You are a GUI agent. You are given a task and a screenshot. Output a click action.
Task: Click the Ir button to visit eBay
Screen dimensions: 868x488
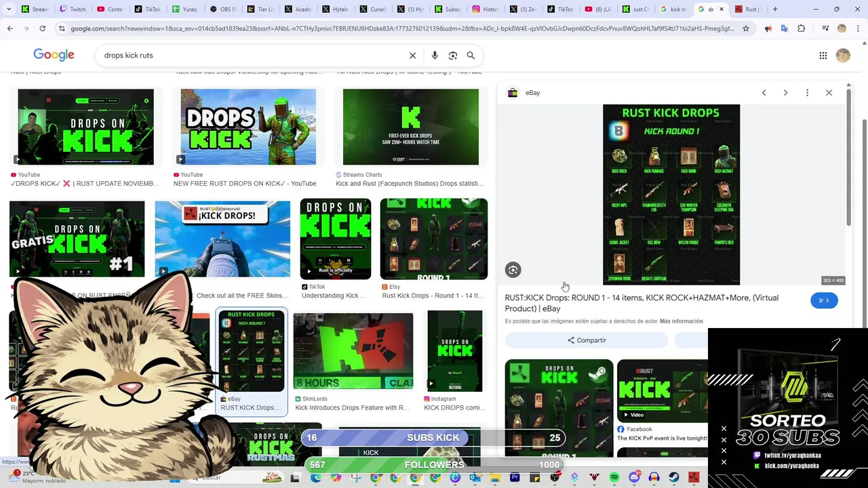[x=824, y=300]
